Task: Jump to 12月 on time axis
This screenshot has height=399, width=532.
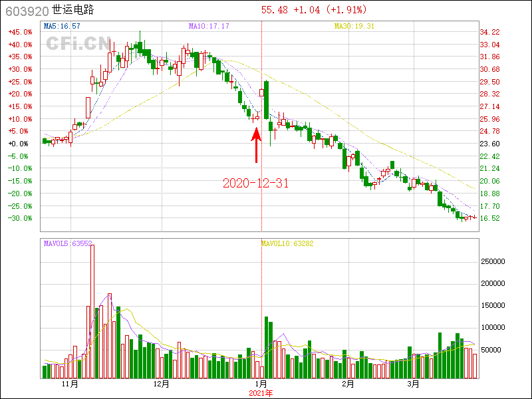Action: tap(161, 384)
